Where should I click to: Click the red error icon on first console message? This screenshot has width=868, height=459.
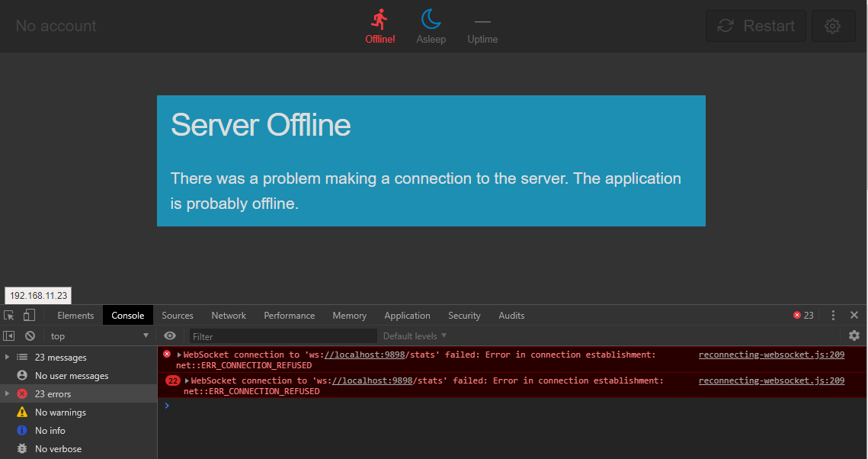(x=167, y=354)
